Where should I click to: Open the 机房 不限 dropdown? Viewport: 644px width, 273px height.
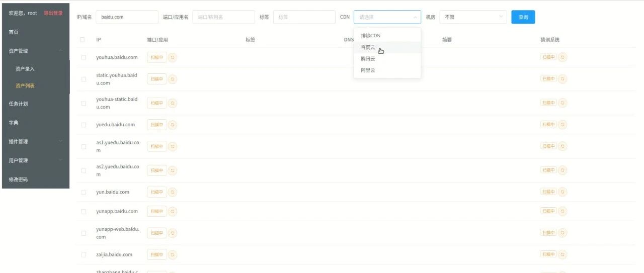(x=473, y=17)
